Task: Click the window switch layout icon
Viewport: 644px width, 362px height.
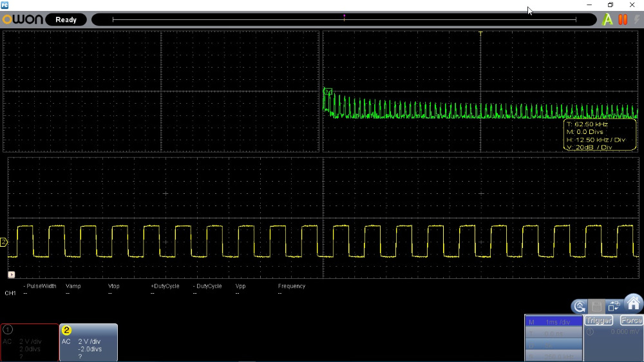Action: click(614, 306)
